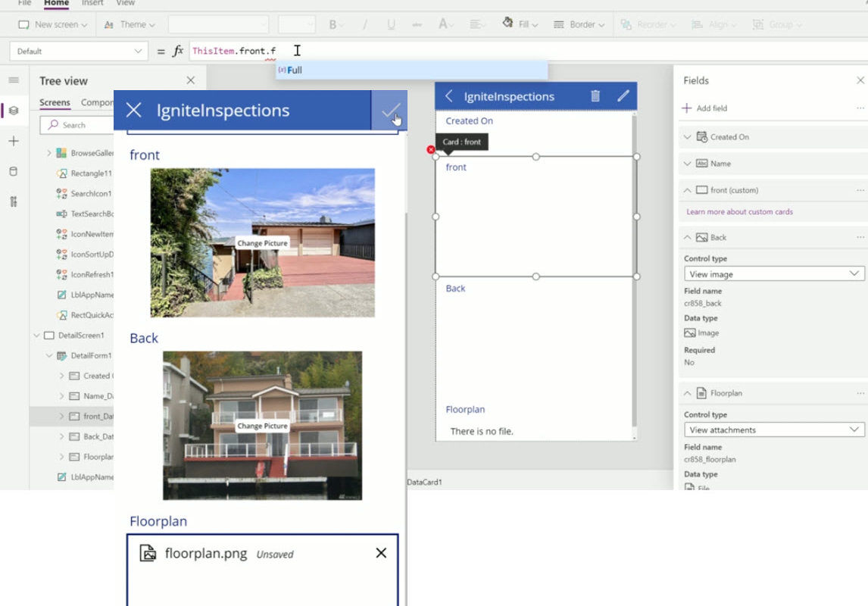Open the Fill color dropdown
The width and height of the screenshot is (868, 606).
point(520,24)
